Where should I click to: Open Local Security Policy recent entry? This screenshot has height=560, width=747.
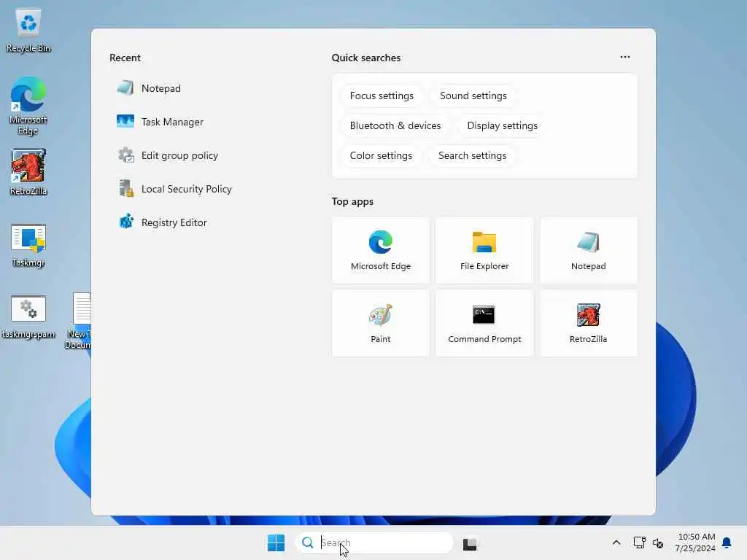pos(174,189)
